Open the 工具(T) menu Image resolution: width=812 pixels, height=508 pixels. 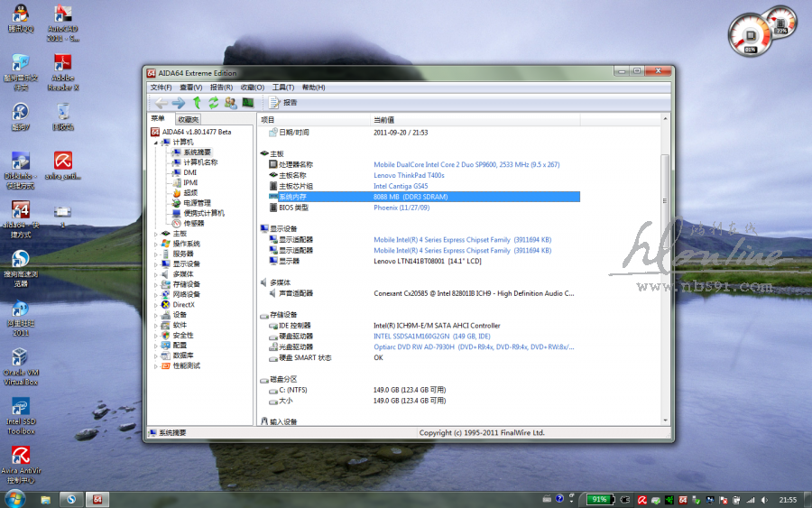coord(283,88)
